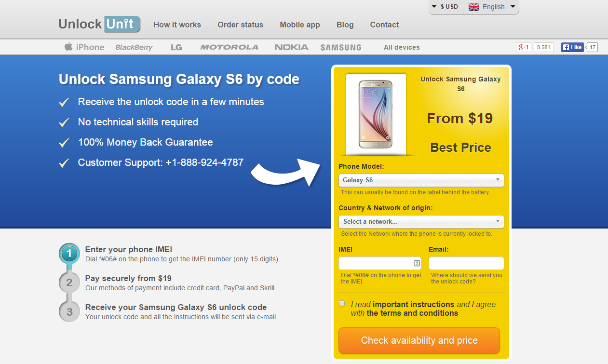This screenshot has height=364, width=608.
Task: Click the Samsung brand logo
Action: pyautogui.click(x=341, y=47)
